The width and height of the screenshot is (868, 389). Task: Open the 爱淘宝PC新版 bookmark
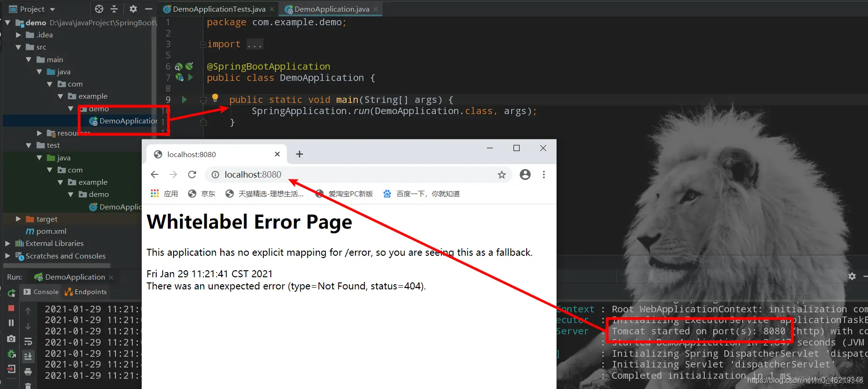344,194
